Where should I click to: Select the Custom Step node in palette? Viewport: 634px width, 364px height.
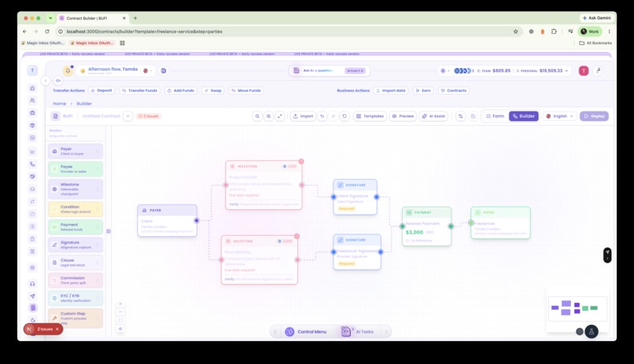(76, 318)
